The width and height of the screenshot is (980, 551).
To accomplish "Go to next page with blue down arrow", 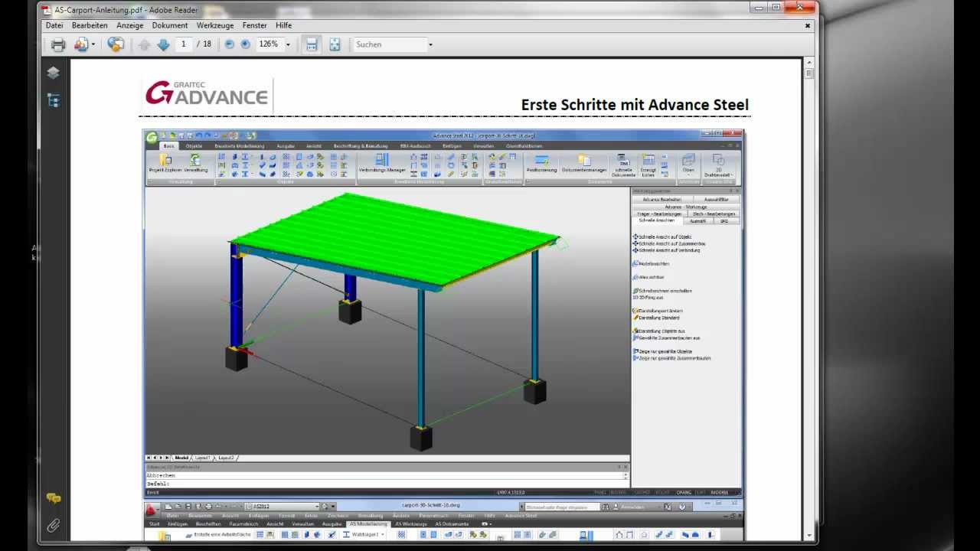I will (163, 44).
